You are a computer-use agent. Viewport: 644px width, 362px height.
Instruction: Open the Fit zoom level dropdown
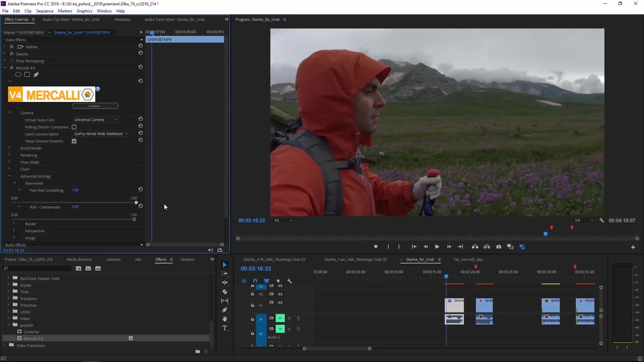click(283, 221)
